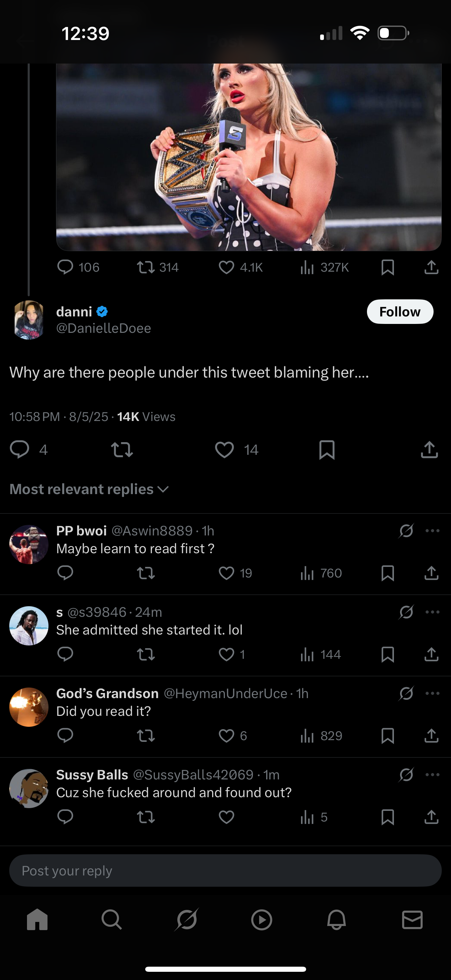
Task: Open @DanielleDoee profile handle
Action: [x=104, y=328]
